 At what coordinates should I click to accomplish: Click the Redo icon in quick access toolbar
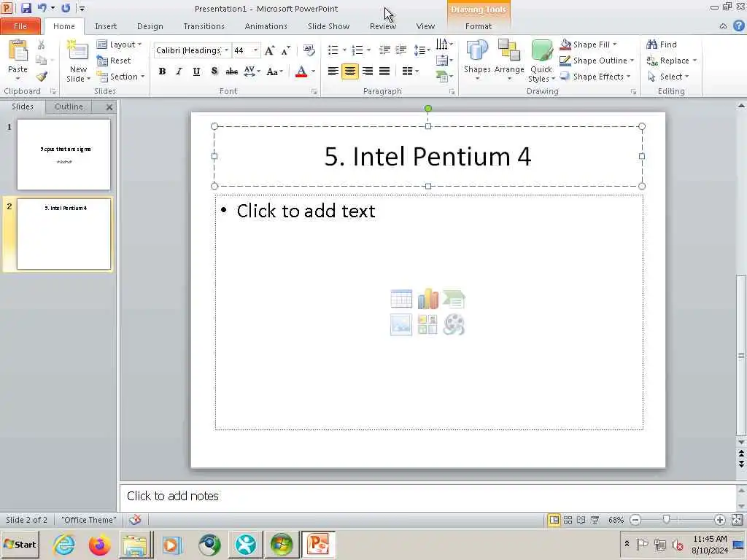(x=66, y=8)
